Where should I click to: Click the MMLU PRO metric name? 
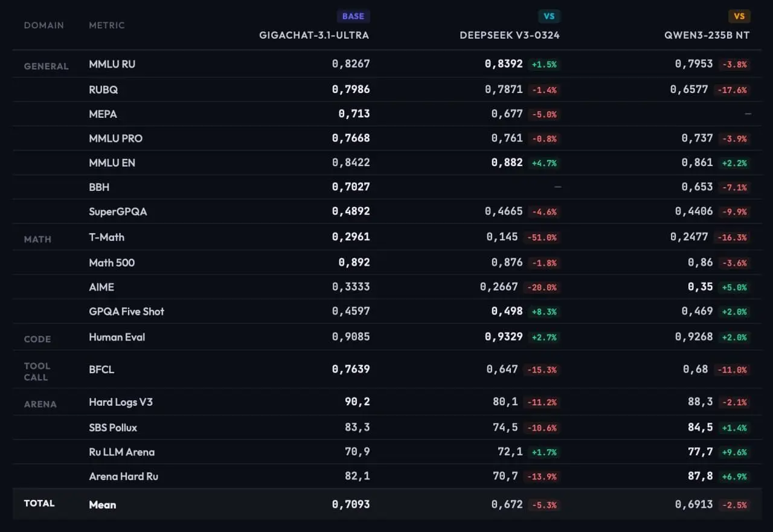(x=116, y=138)
